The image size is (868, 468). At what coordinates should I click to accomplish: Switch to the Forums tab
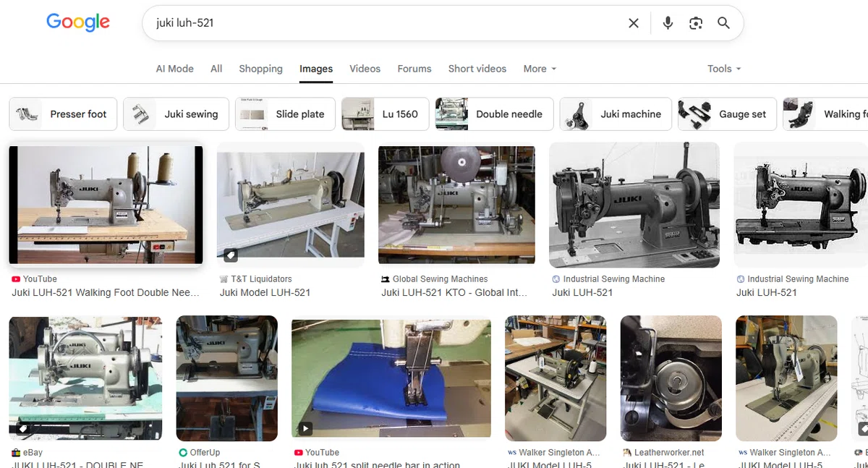(x=414, y=69)
